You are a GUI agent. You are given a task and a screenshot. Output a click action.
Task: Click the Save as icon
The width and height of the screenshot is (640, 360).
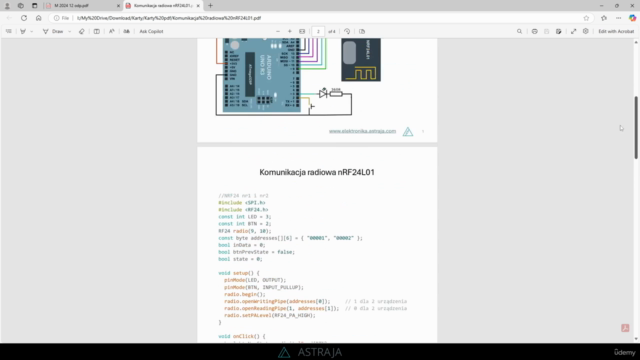point(558,31)
